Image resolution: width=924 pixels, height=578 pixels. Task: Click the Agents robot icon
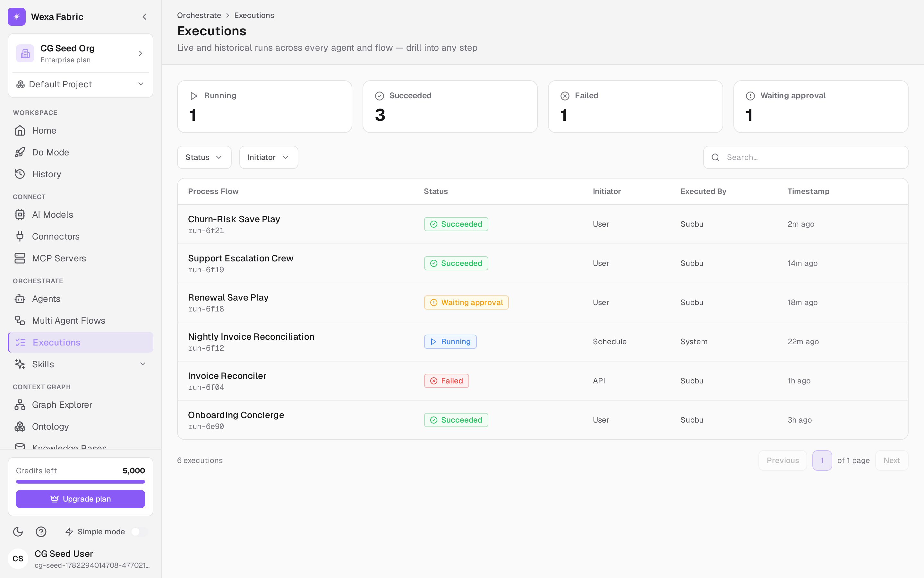20,299
